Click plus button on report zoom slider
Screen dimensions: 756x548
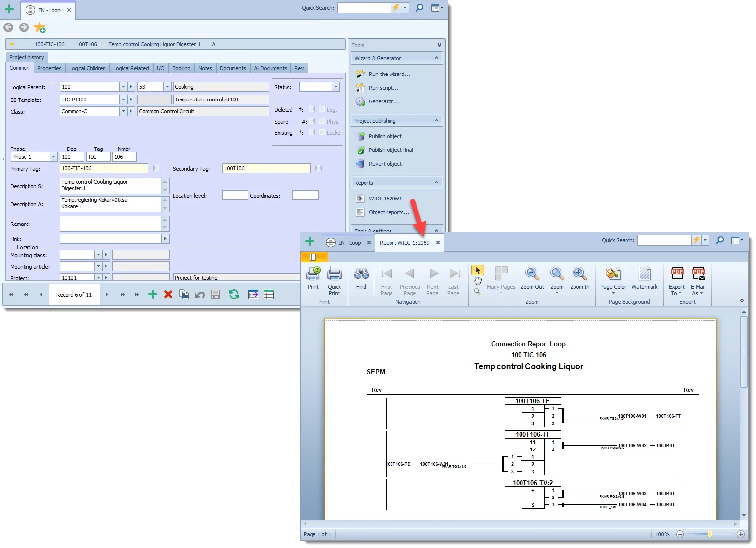pyautogui.click(x=741, y=534)
